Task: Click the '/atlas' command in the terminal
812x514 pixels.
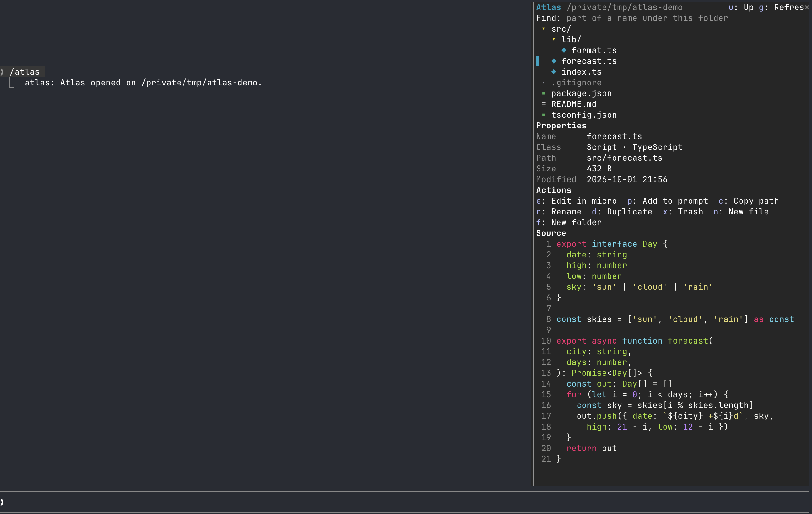Action: pos(25,72)
